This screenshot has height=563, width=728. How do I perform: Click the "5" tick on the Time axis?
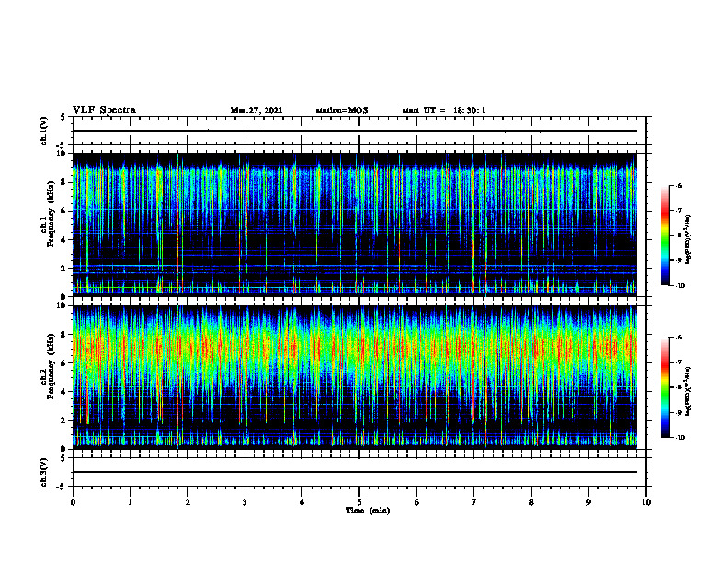pyautogui.click(x=359, y=502)
